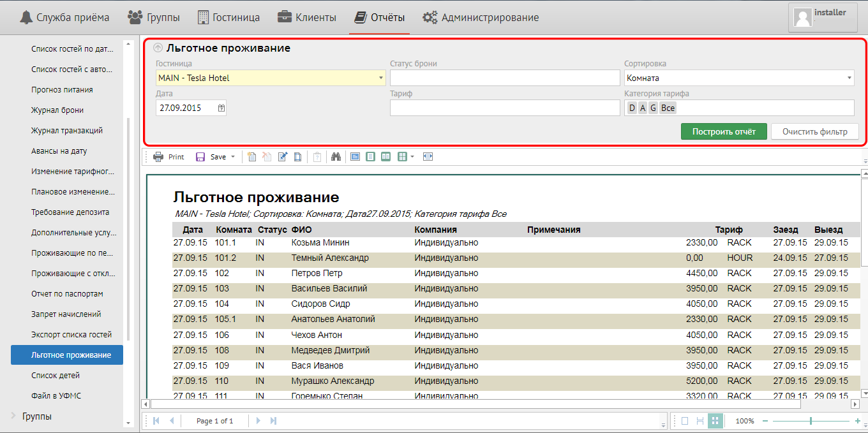Image resolution: width=868 pixels, height=433 pixels.
Task: Click the Очистить фильтр button
Action: click(814, 131)
